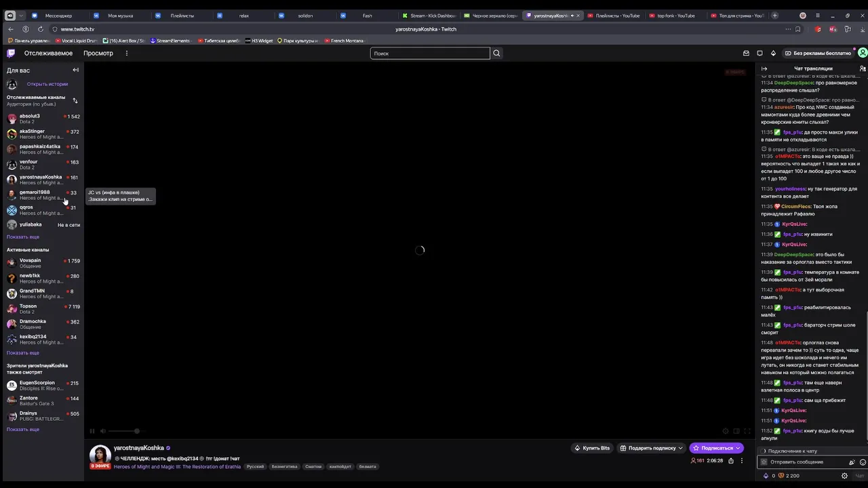Expand viewers-also-watch list Показать еще
The width and height of the screenshot is (868, 488).
pos(23,430)
